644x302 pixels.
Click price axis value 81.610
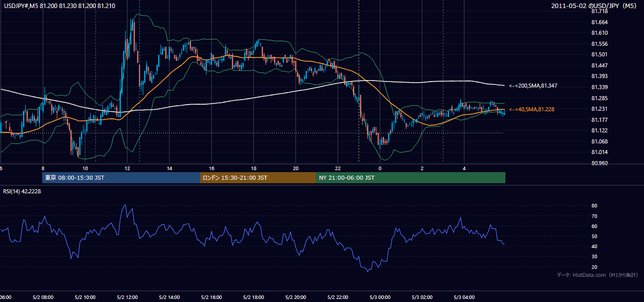(599, 33)
